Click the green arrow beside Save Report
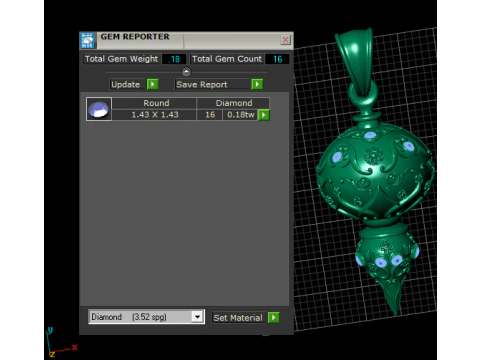 click(257, 84)
